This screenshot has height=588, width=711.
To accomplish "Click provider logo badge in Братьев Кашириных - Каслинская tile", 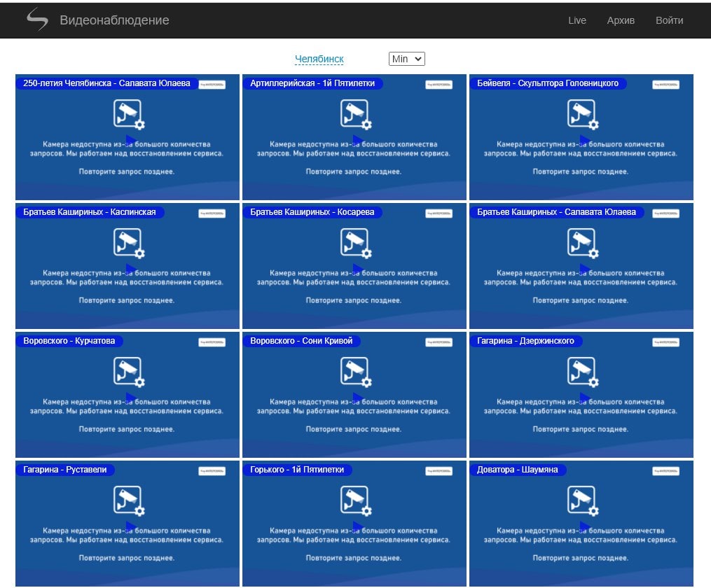I will point(212,213).
